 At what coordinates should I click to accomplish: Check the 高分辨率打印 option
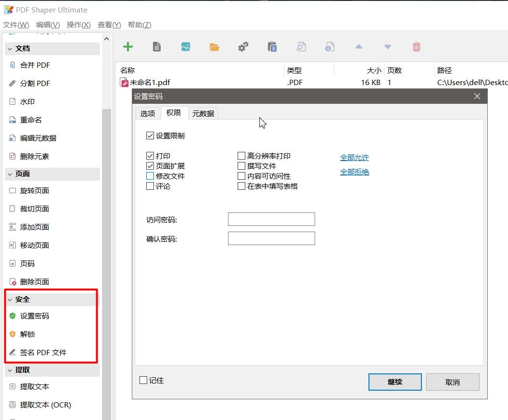click(241, 156)
